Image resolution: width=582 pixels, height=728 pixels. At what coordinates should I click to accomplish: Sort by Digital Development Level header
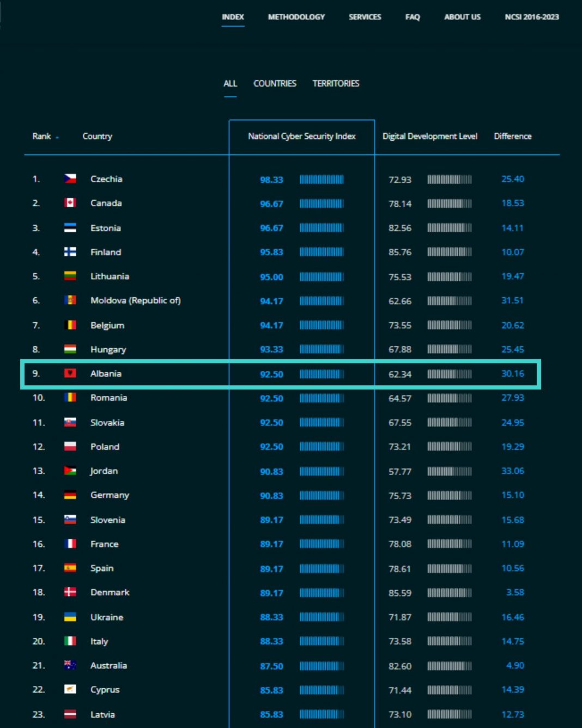429,136
